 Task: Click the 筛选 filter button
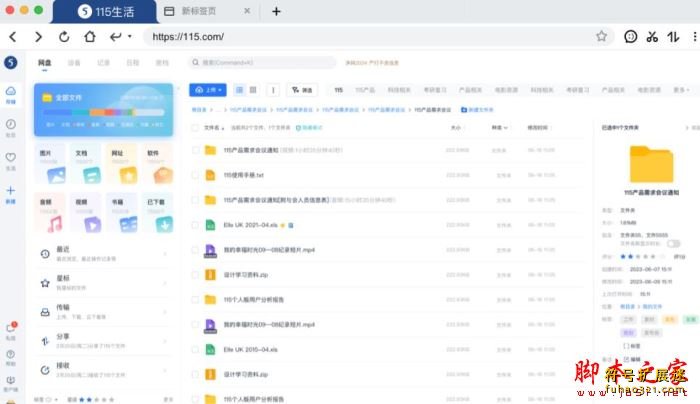302,90
